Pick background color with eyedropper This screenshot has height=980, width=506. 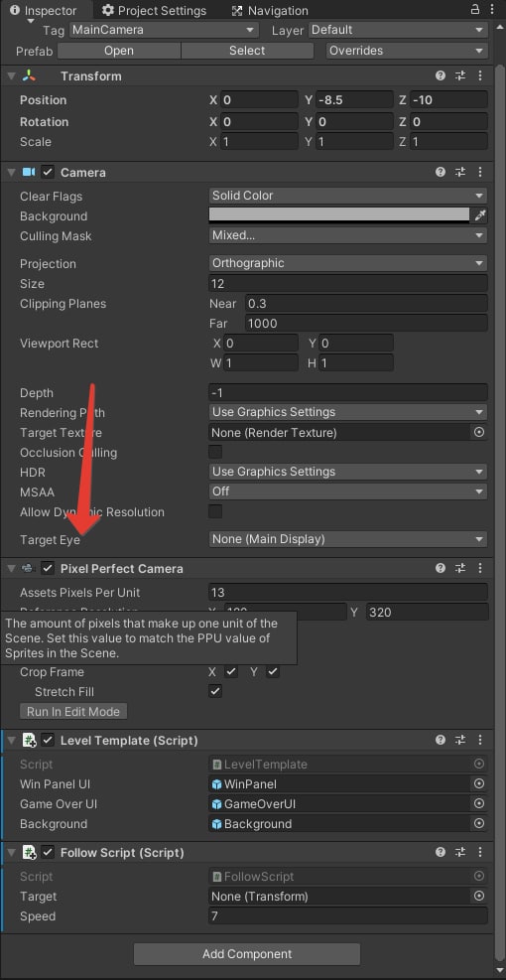click(x=480, y=215)
